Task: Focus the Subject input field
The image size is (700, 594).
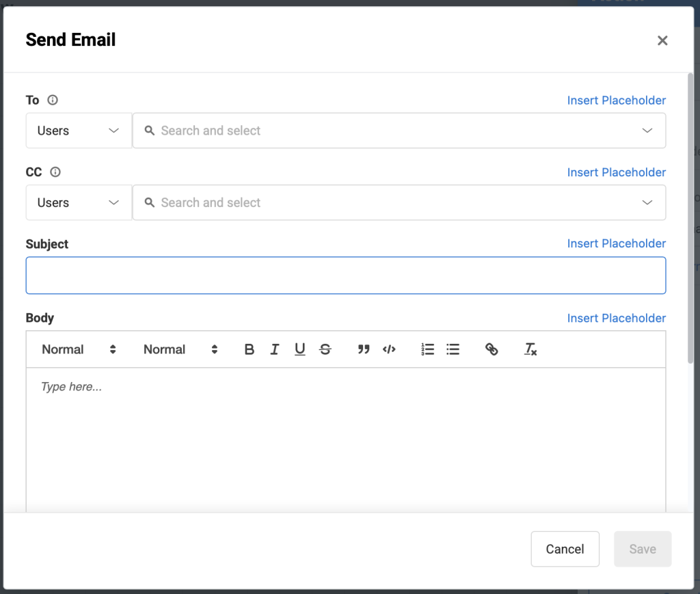Action: pos(346,275)
